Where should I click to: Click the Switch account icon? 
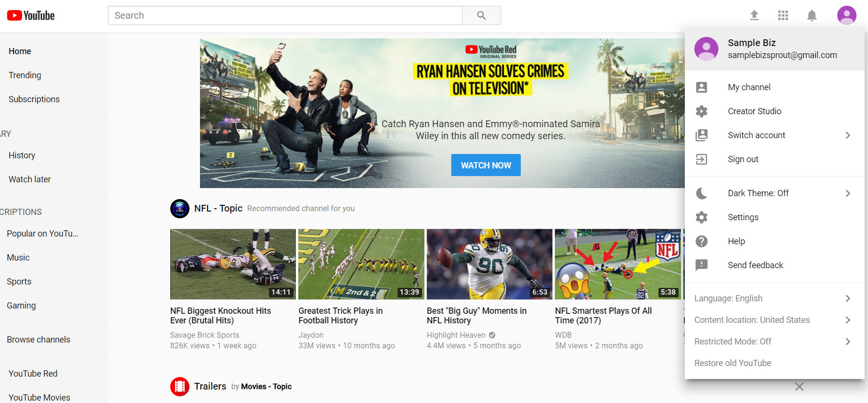click(x=702, y=135)
